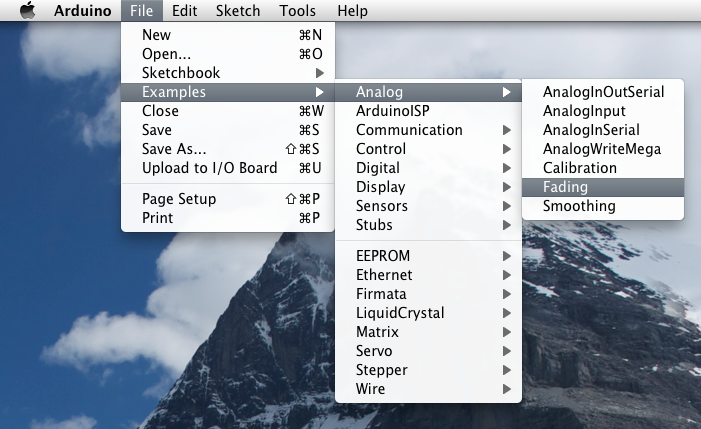Viewport: 701px width, 429px height.
Task: Expand the Wire library examples
Action: pos(428,389)
